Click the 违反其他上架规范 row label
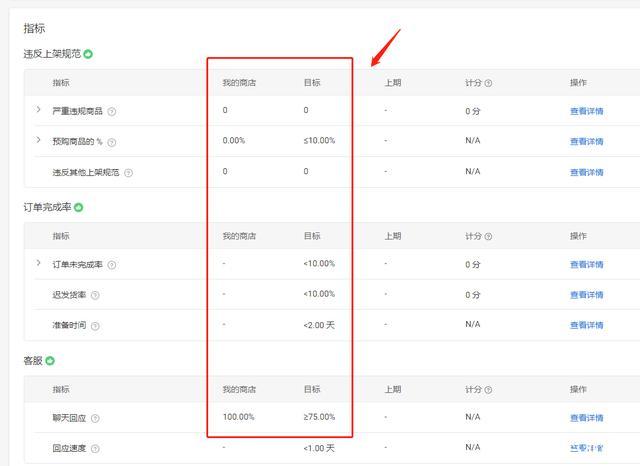640x466 pixels. coord(86,172)
